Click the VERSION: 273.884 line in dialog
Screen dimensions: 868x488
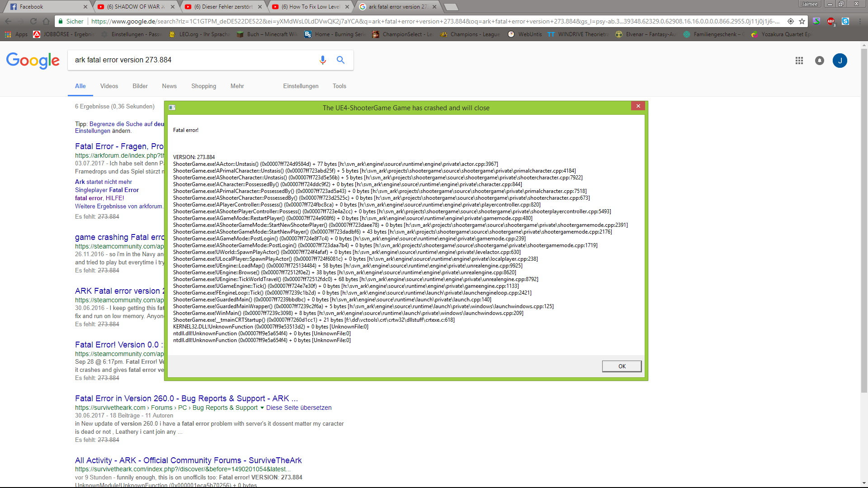[194, 157]
